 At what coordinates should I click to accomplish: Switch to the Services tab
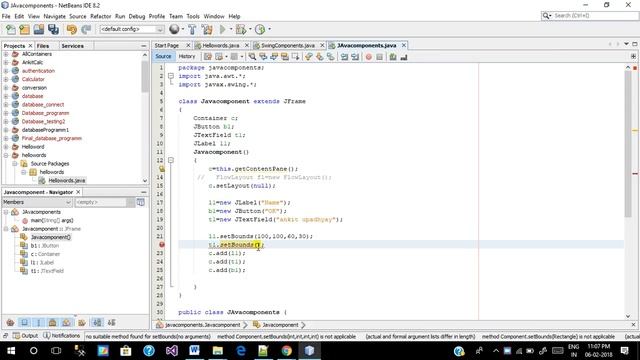[73, 46]
